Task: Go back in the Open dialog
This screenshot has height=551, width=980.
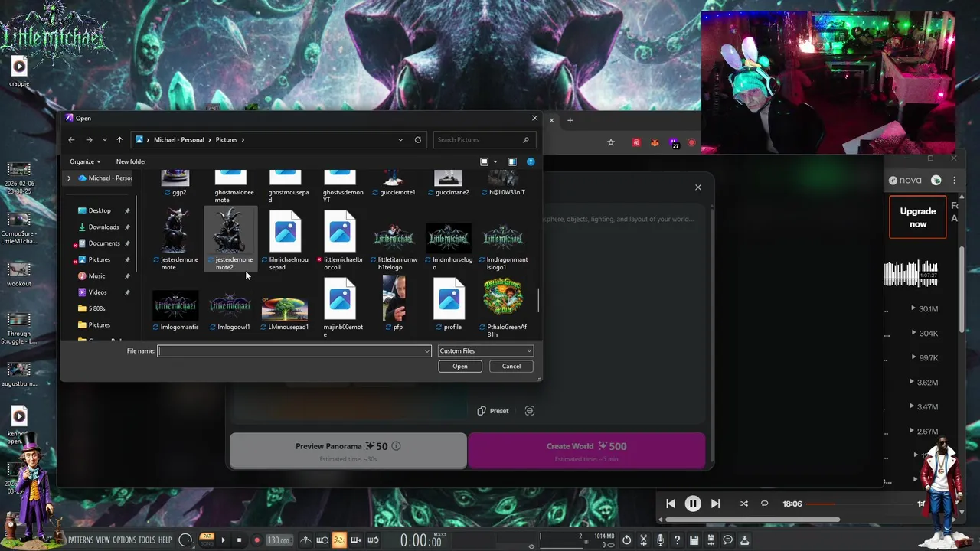Action: click(71, 139)
